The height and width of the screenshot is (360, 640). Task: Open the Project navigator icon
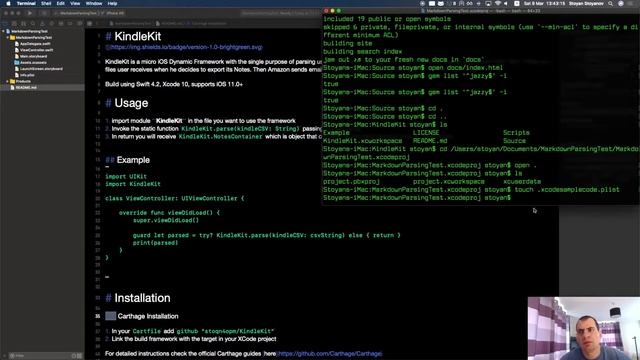click(x=5, y=24)
